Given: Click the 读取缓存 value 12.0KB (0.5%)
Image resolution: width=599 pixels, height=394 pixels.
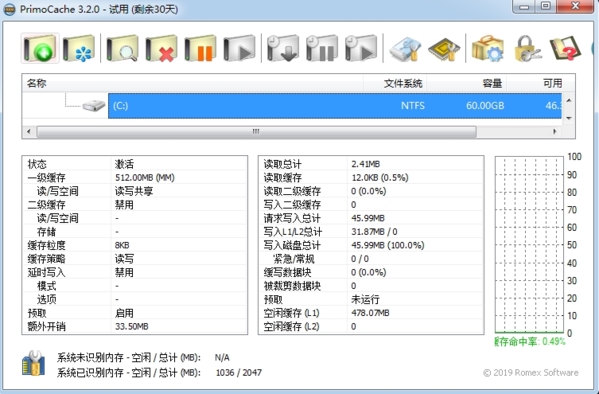Looking at the screenshot, I should click(380, 178).
